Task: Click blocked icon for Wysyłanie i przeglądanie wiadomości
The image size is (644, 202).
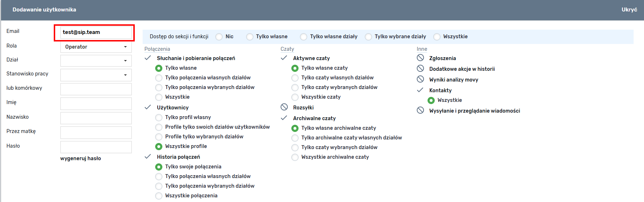Action: pyautogui.click(x=420, y=110)
